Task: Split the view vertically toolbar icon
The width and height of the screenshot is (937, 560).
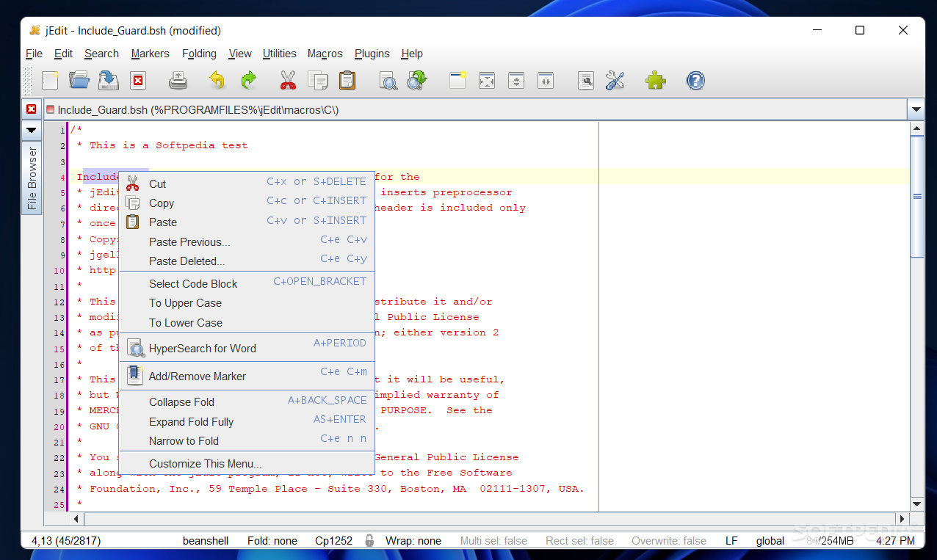Action: [x=545, y=81]
